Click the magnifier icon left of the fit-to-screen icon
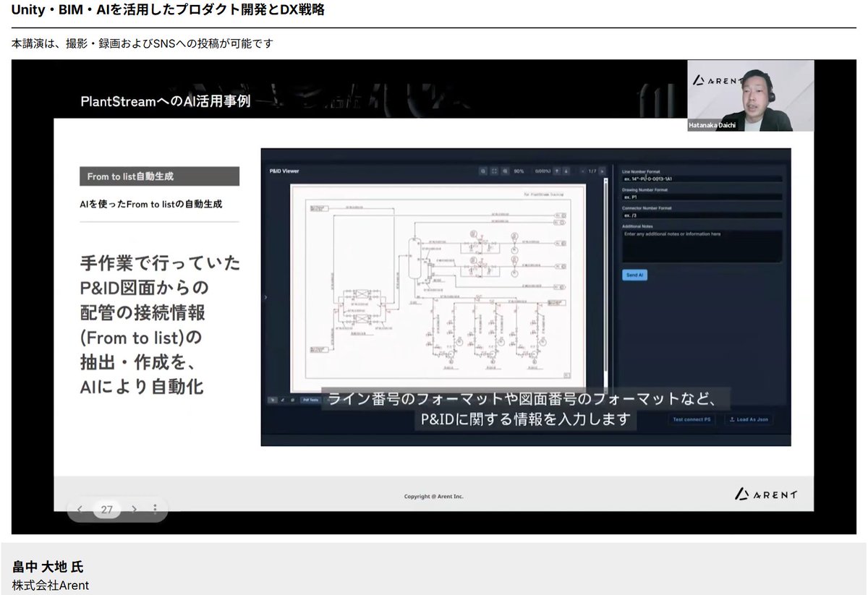The width and height of the screenshot is (868, 595). coord(483,171)
